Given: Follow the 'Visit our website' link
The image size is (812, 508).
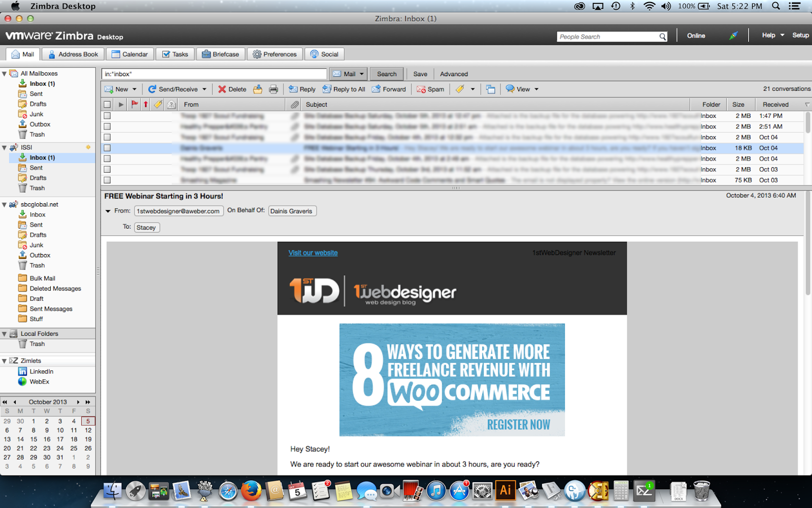Looking at the screenshot, I should pyautogui.click(x=313, y=253).
